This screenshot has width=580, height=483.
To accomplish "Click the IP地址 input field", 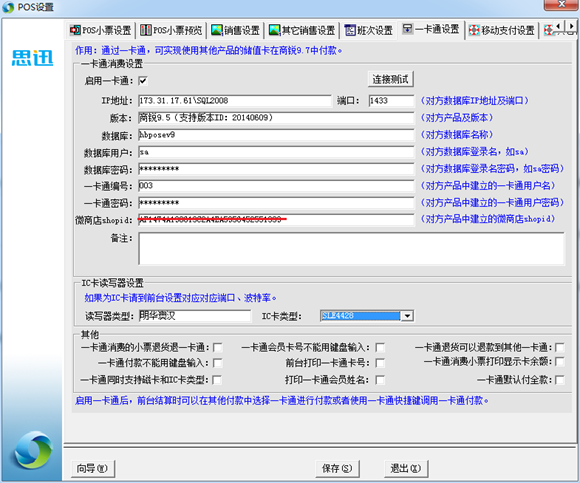I will point(235,101).
